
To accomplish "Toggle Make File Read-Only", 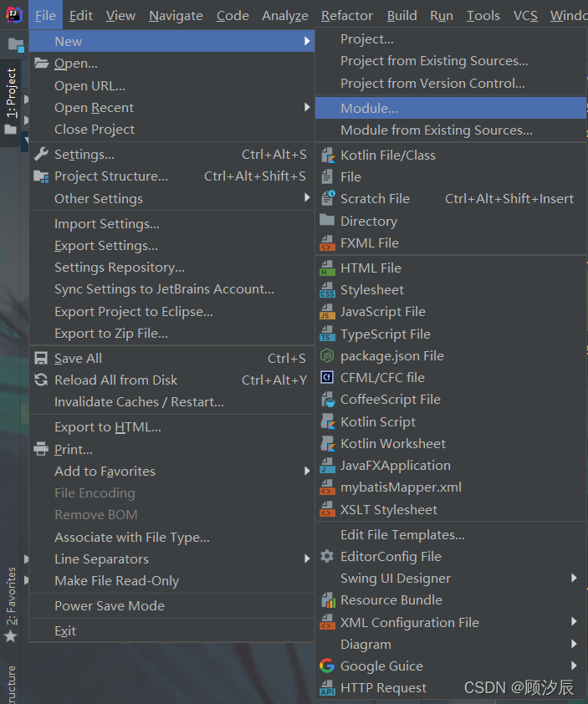I will click(x=171, y=580).
